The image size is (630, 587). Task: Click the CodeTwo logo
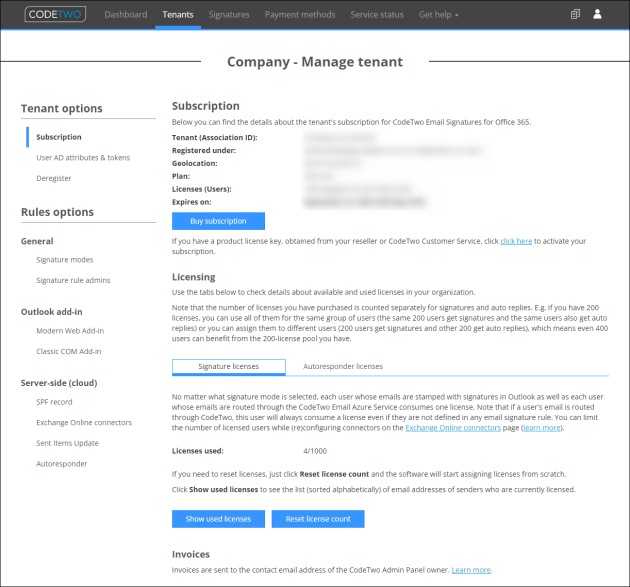[x=55, y=14]
